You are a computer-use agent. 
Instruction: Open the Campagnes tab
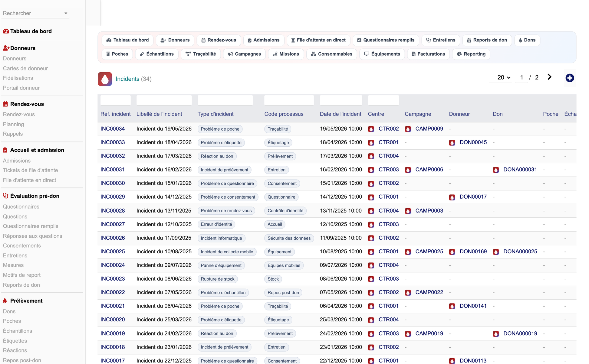(x=244, y=54)
